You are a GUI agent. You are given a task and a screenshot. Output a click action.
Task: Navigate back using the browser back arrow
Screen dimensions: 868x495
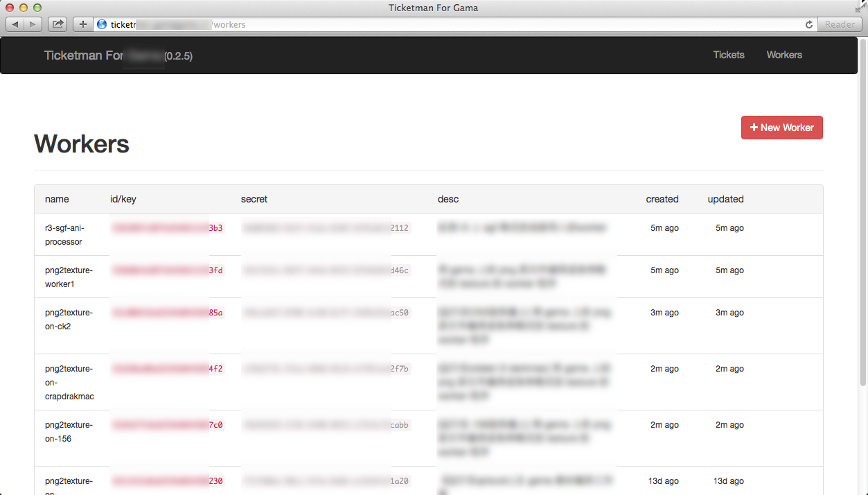tap(15, 24)
